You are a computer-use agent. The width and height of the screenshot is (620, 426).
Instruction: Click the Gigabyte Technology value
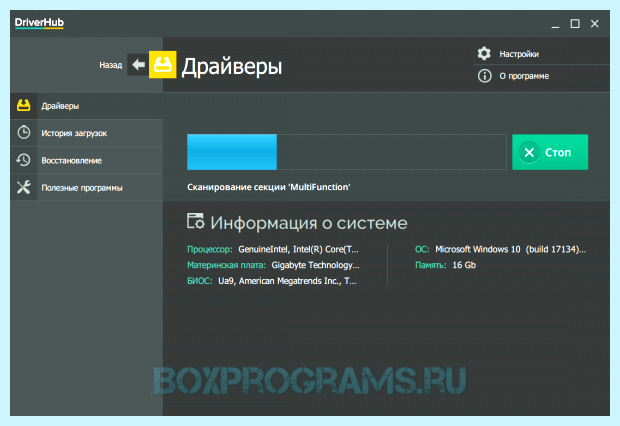[x=315, y=265]
